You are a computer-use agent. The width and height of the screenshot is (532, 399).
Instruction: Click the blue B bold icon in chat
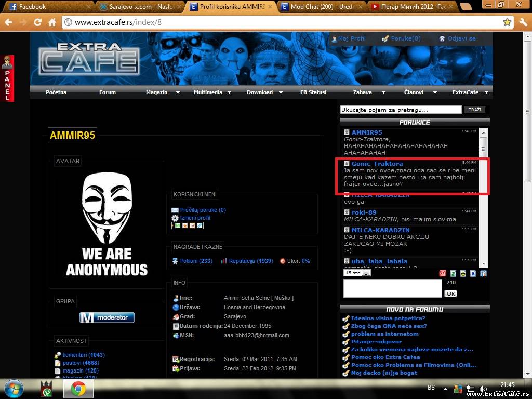pyautogui.click(x=473, y=273)
